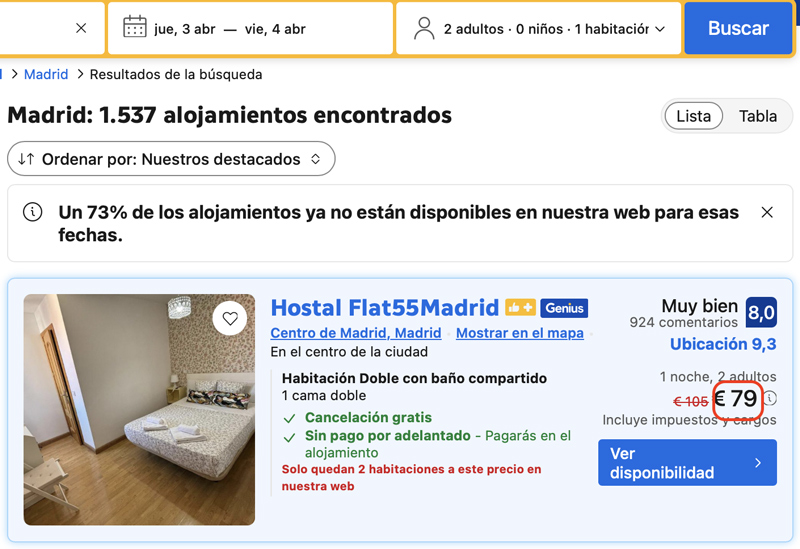Click the sort arrows icon
Screen dimensions: 800x549
click(x=26, y=159)
